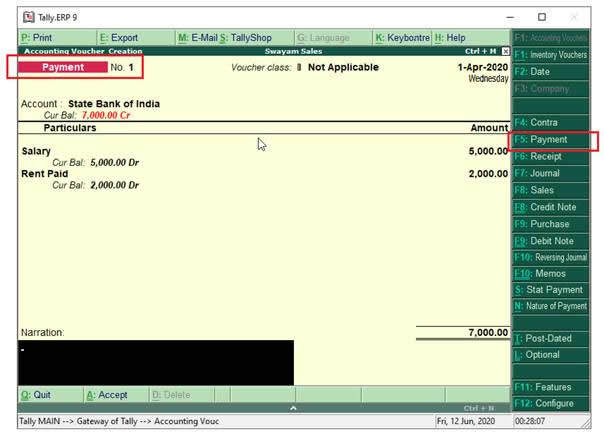Open the M: E-Mail menu
The height and width of the screenshot is (434, 604).
pos(198,38)
